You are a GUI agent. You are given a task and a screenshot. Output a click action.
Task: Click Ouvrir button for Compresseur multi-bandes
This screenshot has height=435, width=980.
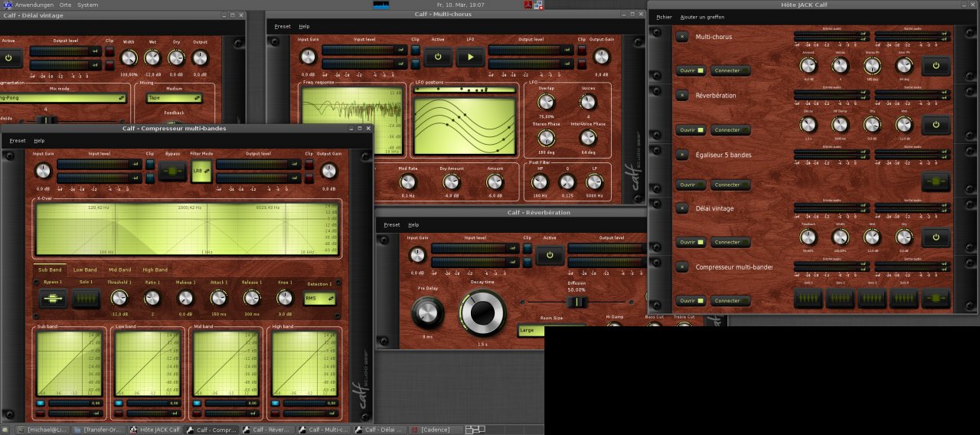pos(691,300)
